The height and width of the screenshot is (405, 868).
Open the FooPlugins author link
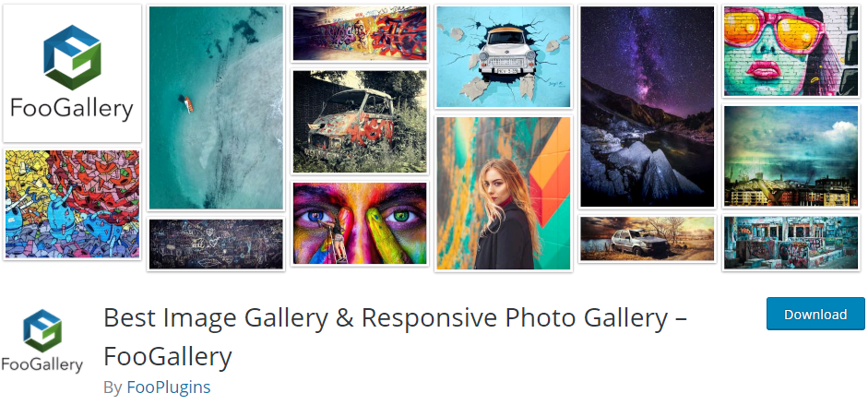169,387
